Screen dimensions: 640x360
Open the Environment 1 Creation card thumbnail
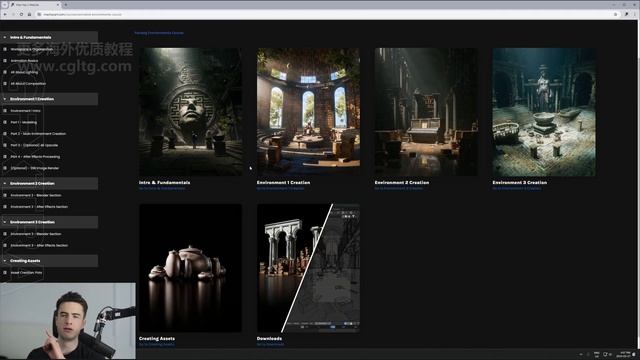coord(308,112)
